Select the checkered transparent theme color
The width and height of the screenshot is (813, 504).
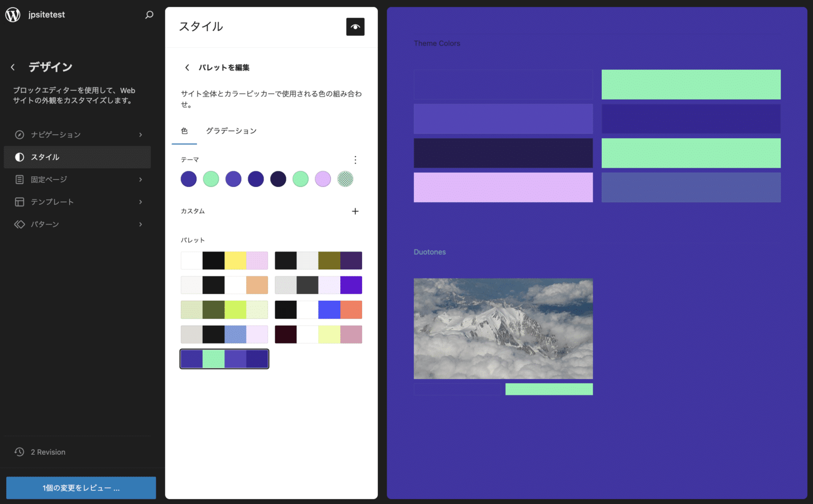pos(346,179)
